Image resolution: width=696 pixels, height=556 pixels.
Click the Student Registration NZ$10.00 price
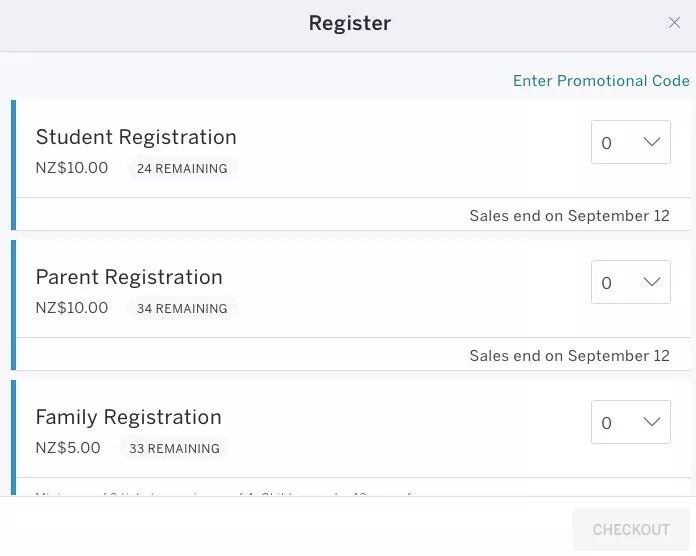(72, 168)
